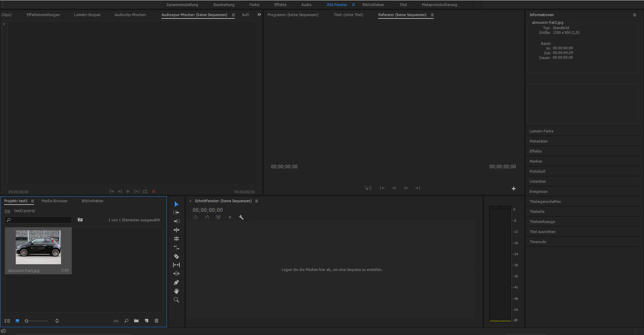
Task: Select the Pen tool
Action: [x=176, y=282]
